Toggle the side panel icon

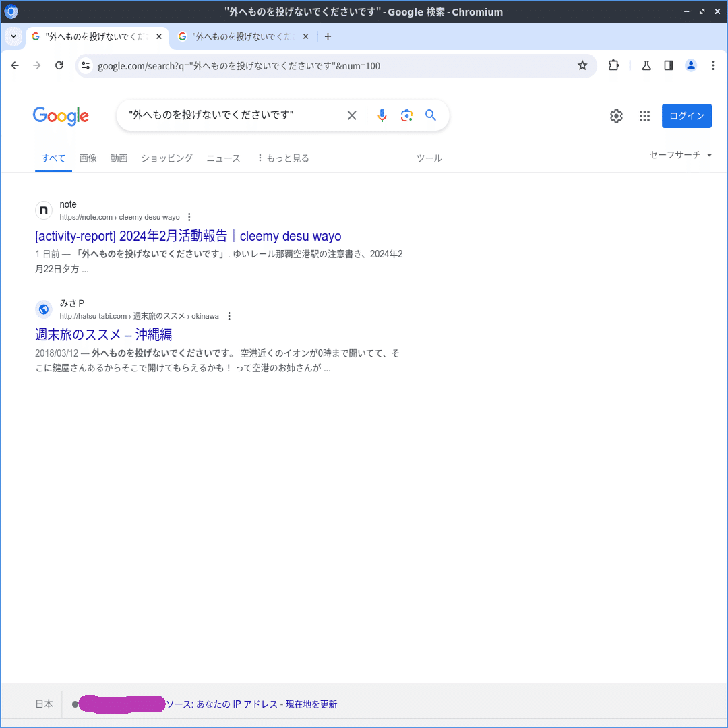coord(669,65)
